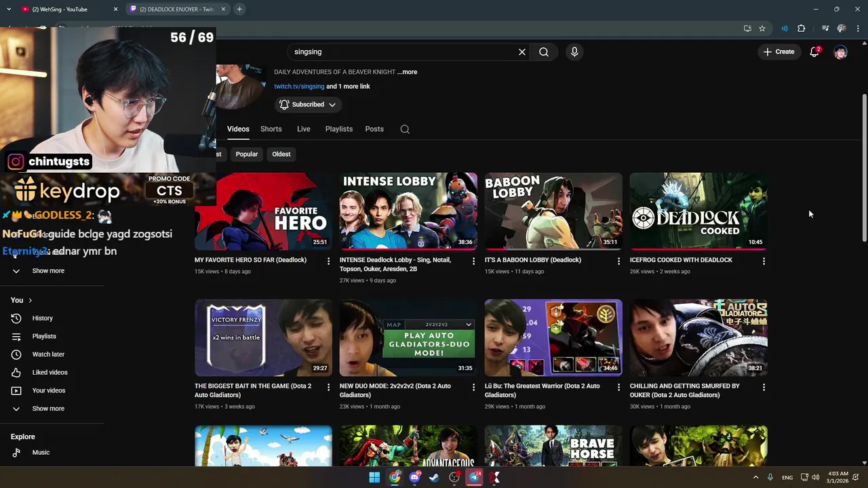Open the tab search dropdown arrow

8,9
